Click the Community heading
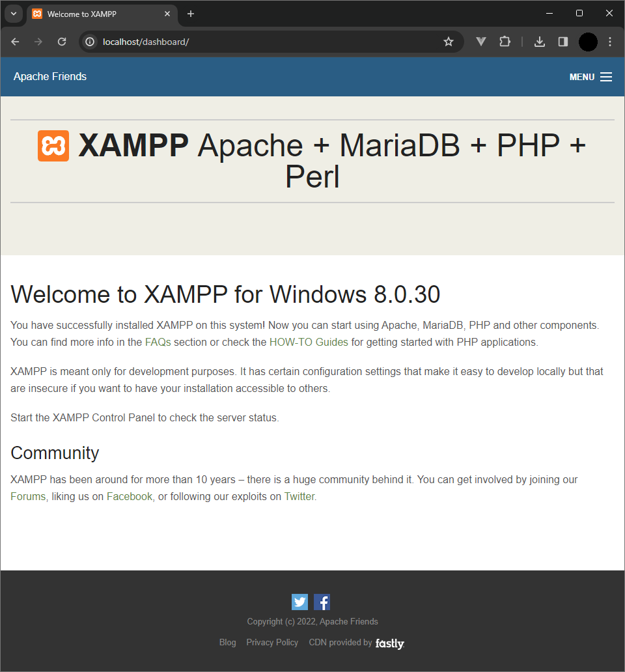 coord(55,453)
